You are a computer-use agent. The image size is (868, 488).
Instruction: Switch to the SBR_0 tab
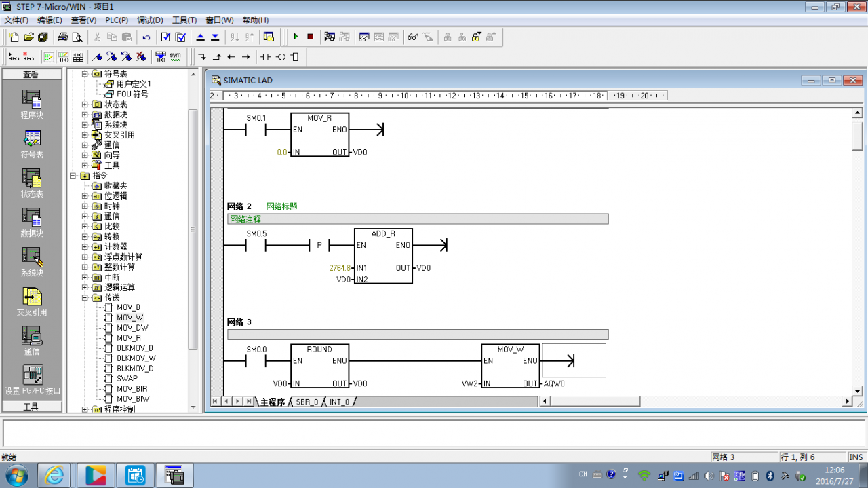pos(307,402)
